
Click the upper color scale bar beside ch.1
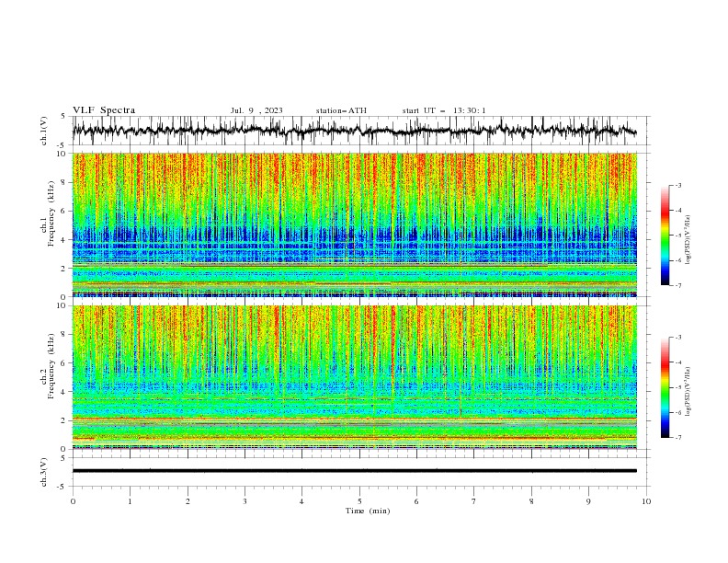pyautogui.click(x=665, y=236)
